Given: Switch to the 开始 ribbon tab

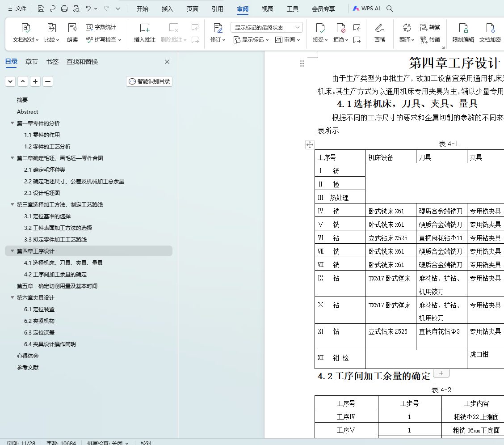Looking at the screenshot, I should [x=143, y=9].
